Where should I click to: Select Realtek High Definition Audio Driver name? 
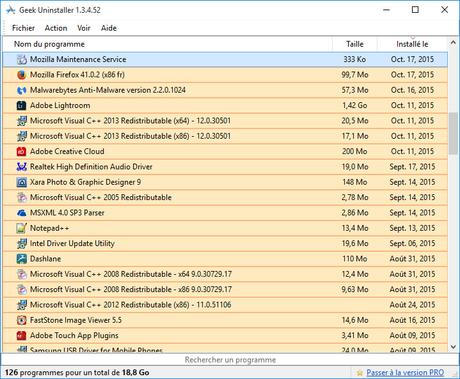pos(91,167)
